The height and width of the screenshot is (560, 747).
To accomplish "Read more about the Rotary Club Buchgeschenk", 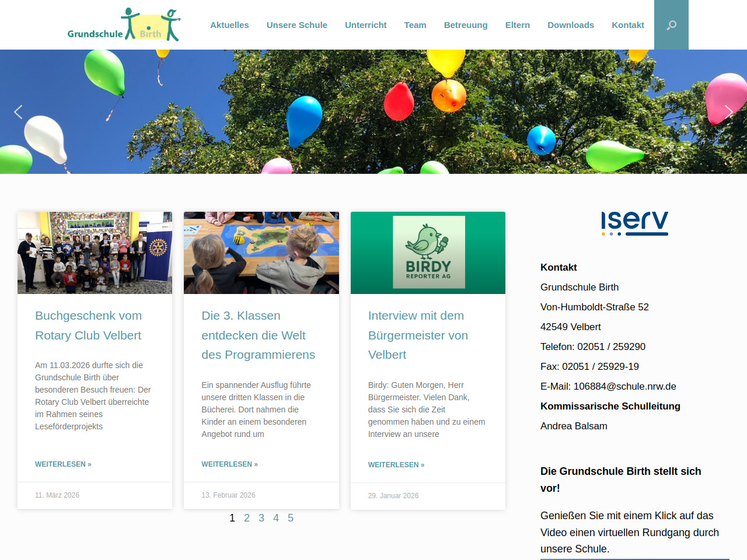I will coord(63,464).
